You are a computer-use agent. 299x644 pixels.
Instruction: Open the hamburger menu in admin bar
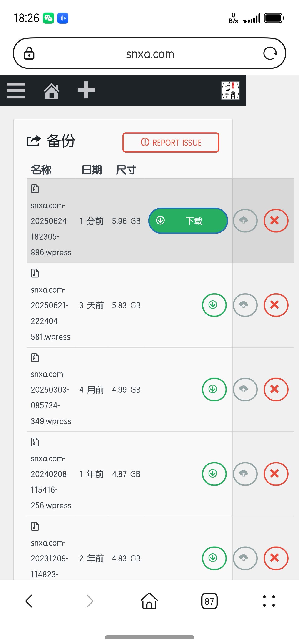[16, 91]
